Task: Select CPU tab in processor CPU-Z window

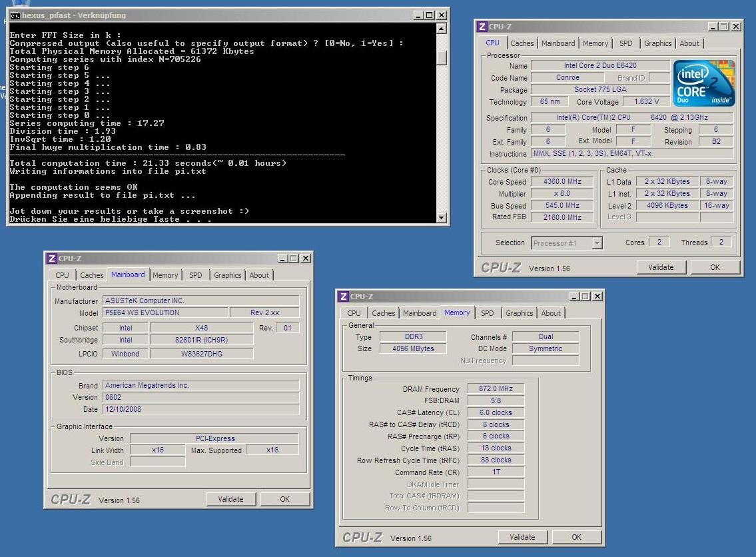Action: click(x=492, y=43)
